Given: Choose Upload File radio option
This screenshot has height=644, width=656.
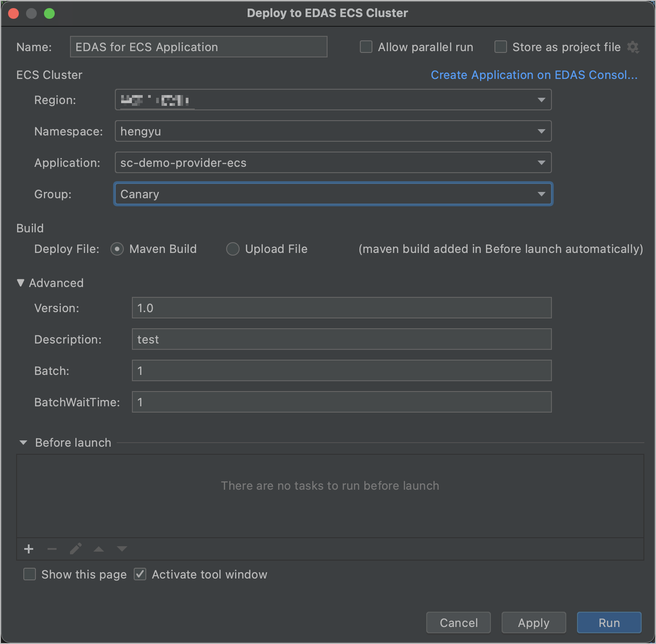Looking at the screenshot, I should [233, 249].
